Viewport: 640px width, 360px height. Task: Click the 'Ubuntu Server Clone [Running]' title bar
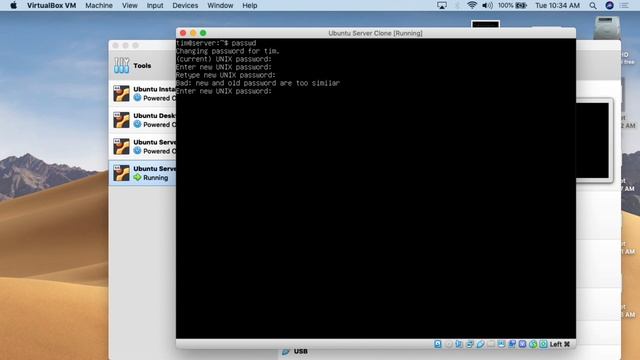coord(376,33)
